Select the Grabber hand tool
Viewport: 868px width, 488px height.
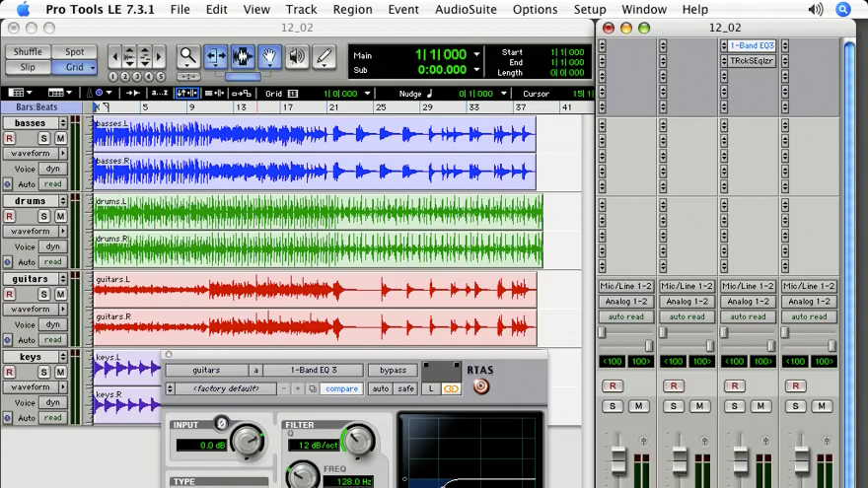pyautogui.click(x=269, y=56)
